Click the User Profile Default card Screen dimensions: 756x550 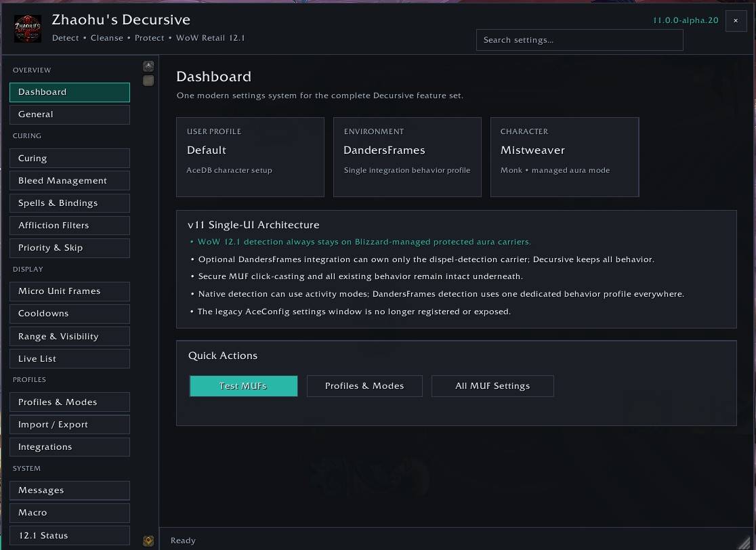(250, 157)
